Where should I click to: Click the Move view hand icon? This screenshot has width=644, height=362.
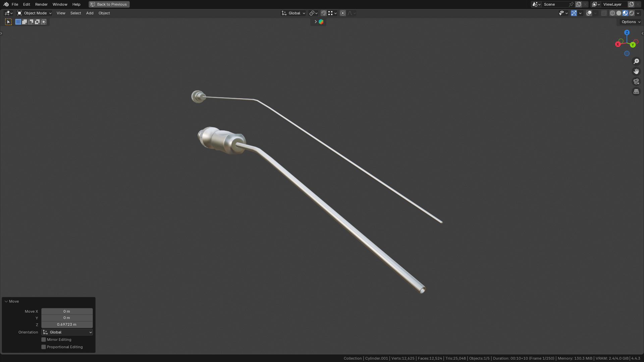pos(636,71)
